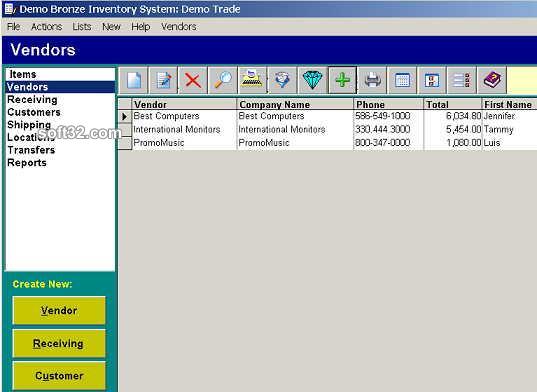Image resolution: width=537 pixels, height=392 pixels.
Task: Select Receiving in the sidebar list
Action: [x=61, y=100]
